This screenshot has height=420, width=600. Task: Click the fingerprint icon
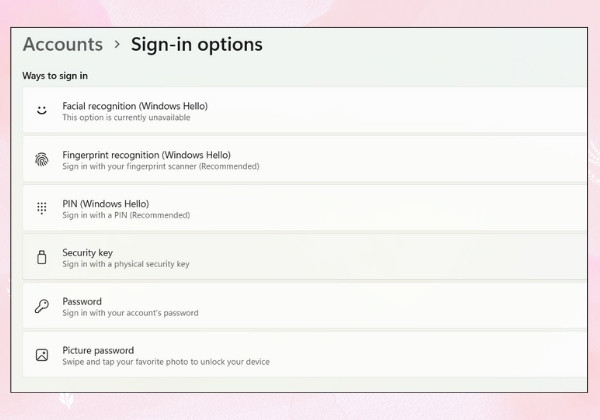(42, 159)
